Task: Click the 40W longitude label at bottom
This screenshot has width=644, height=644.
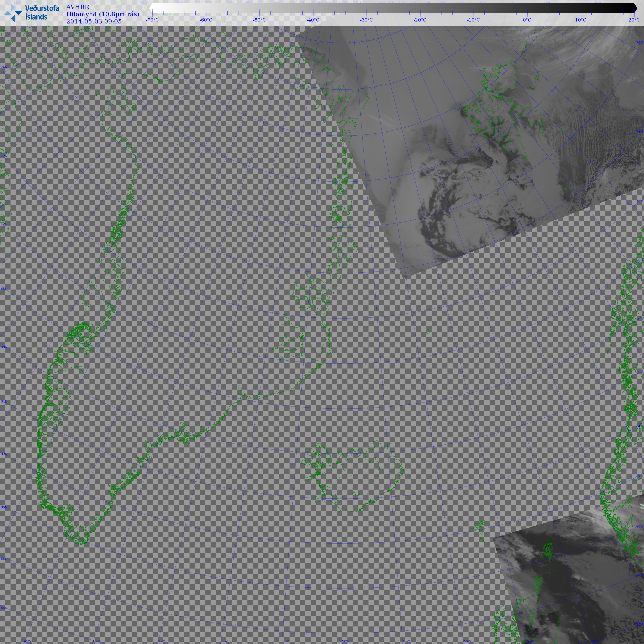Action: 96,641
